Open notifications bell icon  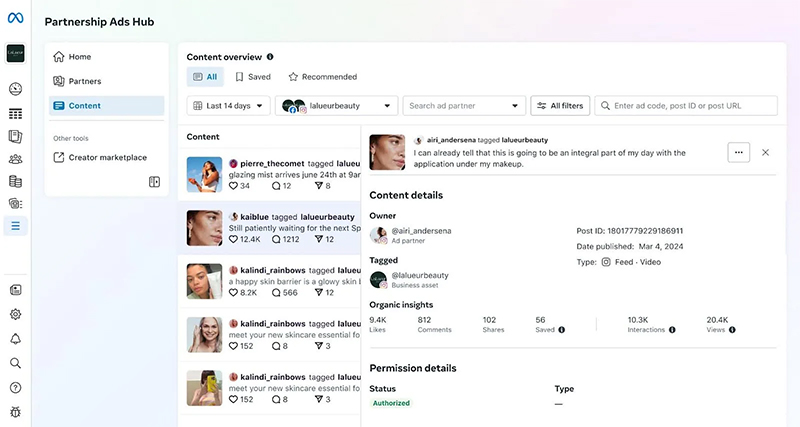15,339
